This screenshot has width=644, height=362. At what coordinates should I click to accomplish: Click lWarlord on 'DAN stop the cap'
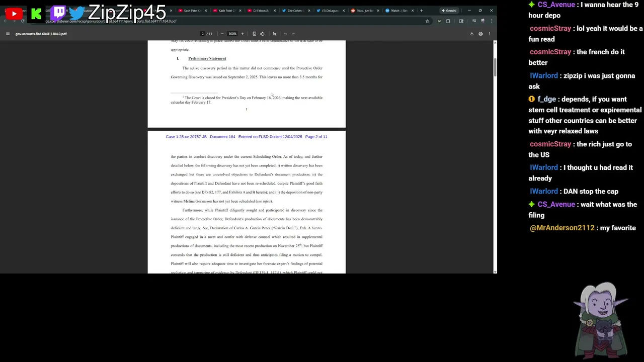544,192
